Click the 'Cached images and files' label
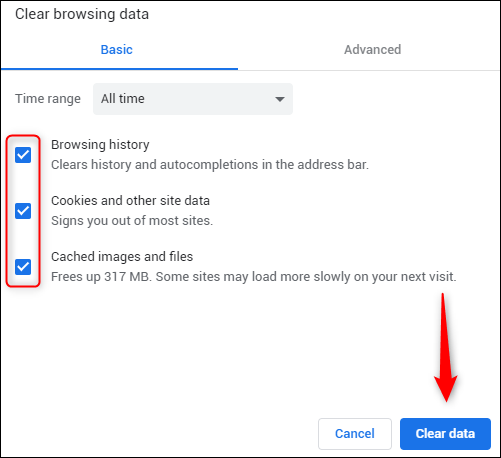 122,257
